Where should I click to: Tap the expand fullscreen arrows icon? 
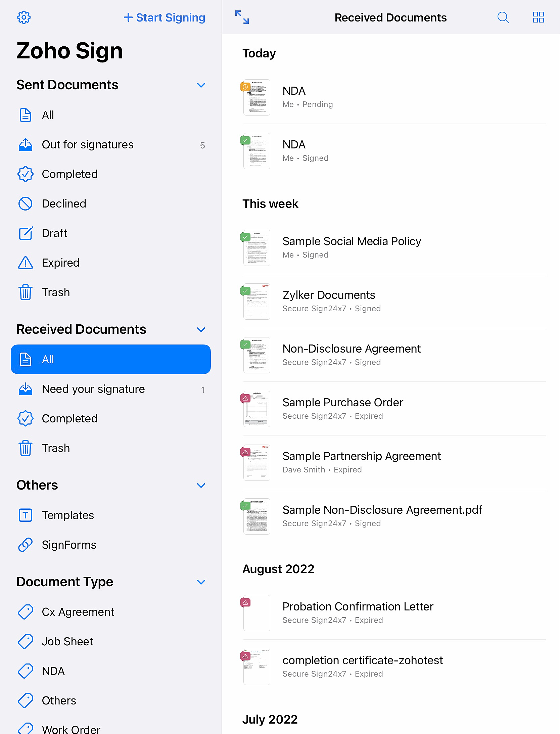coord(242,17)
